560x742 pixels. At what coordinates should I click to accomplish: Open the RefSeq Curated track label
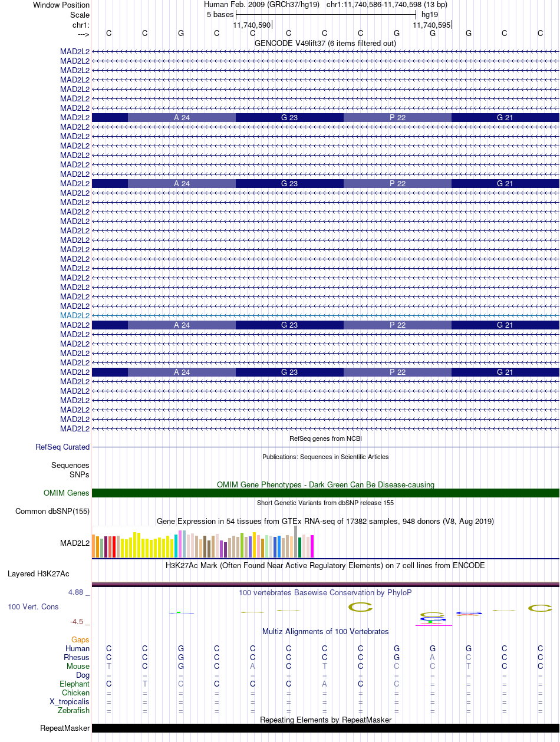tap(62, 447)
